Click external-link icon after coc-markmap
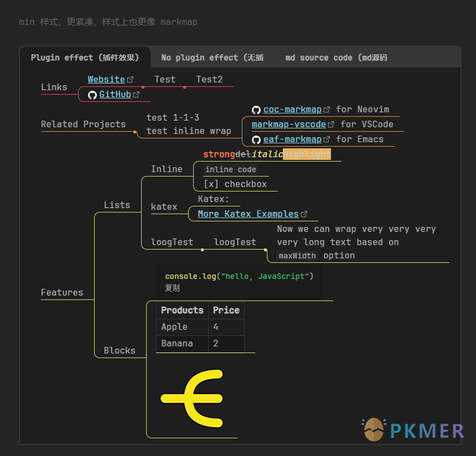 pos(327,109)
